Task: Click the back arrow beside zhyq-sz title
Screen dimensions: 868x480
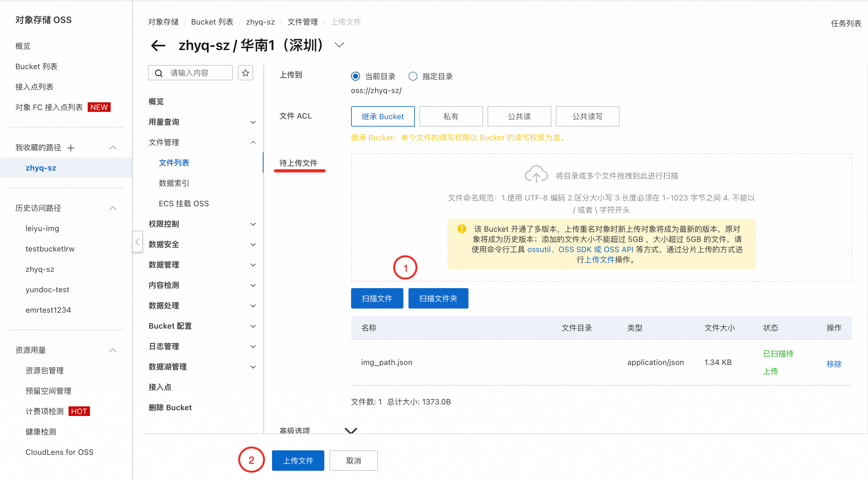Action: tap(158, 45)
